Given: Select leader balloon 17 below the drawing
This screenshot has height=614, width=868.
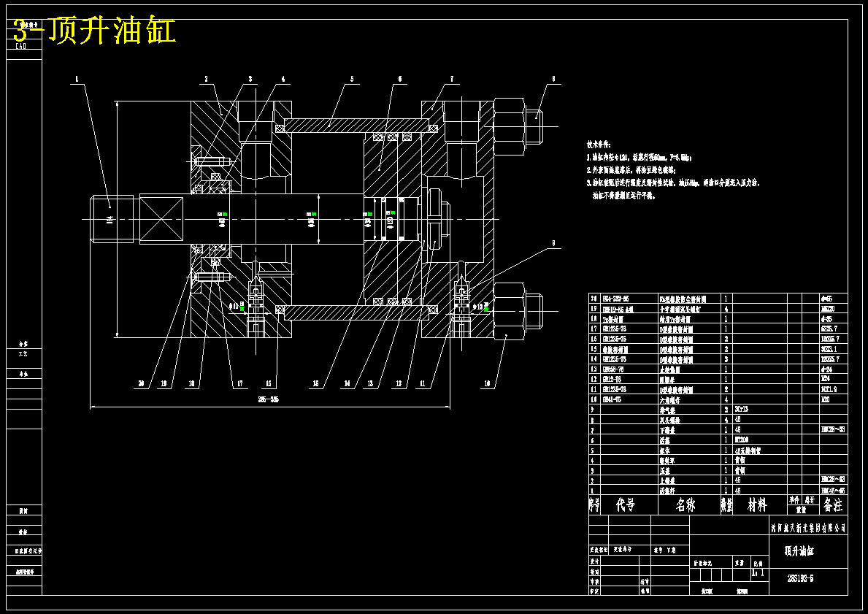Looking at the screenshot, I should [x=239, y=384].
